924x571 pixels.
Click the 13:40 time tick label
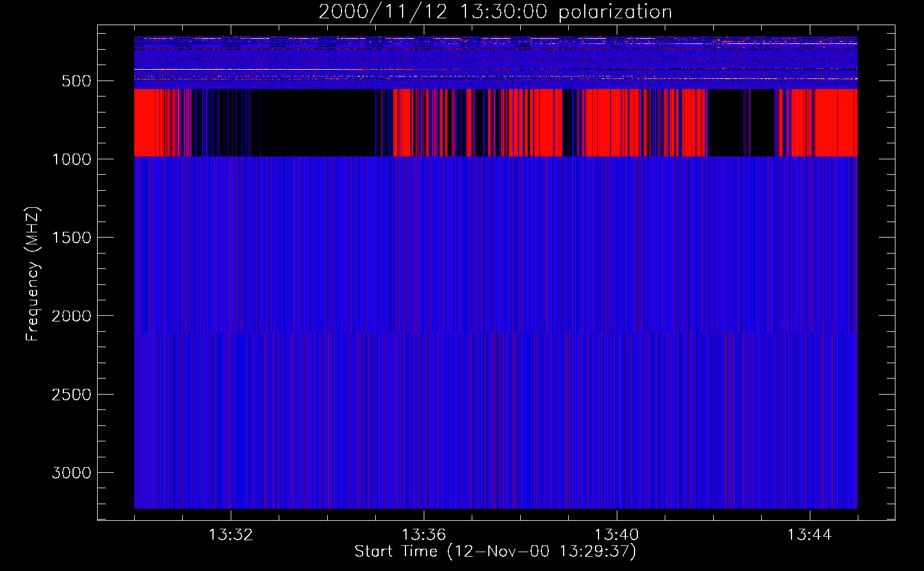tap(617, 535)
